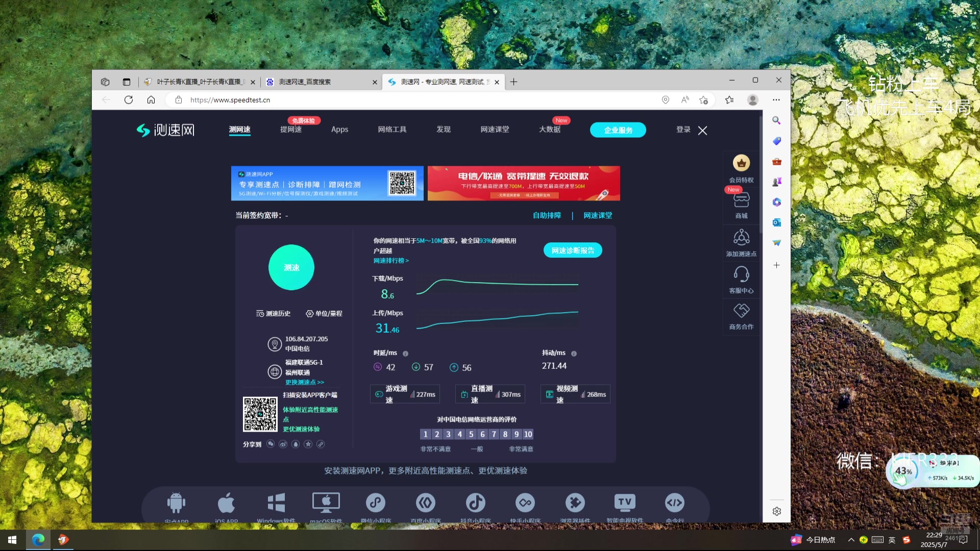Rate the operator with score 5
The height and width of the screenshot is (551, 980).
(x=471, y=434)
